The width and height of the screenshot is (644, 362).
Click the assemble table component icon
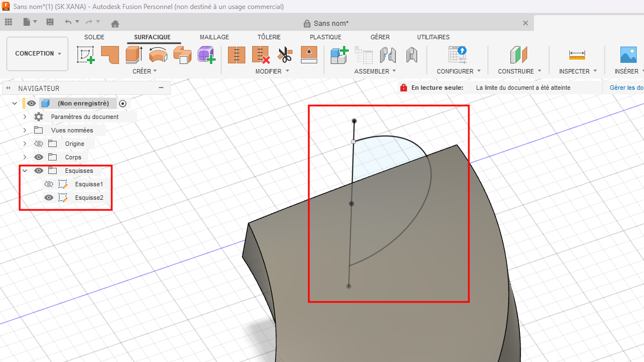coord(364,54)
